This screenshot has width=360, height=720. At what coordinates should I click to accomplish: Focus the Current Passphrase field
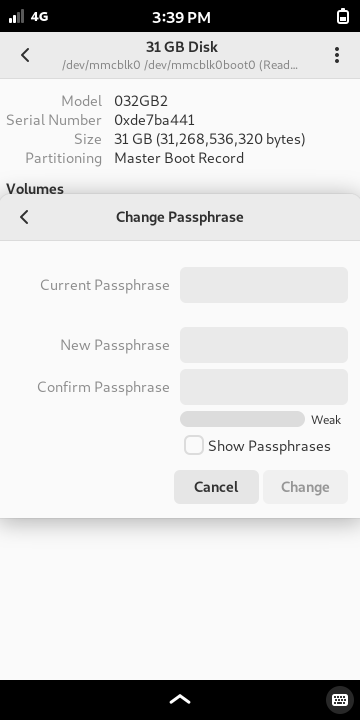click(x=264, y=285)
